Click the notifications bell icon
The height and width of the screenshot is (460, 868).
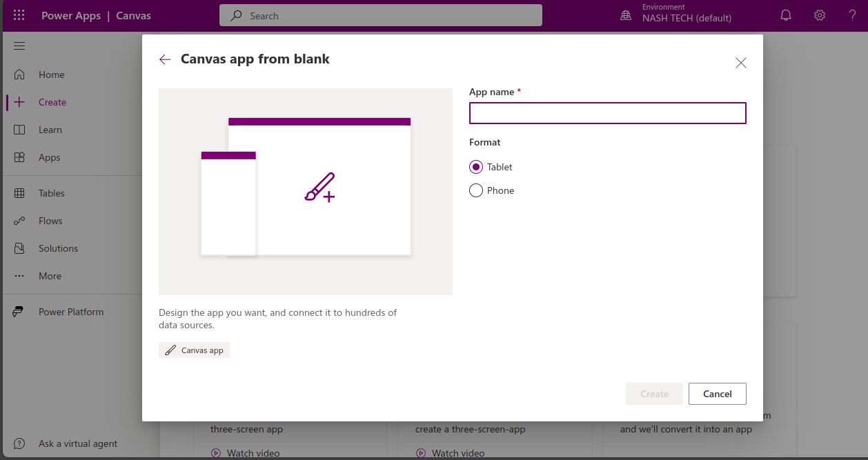785,15
